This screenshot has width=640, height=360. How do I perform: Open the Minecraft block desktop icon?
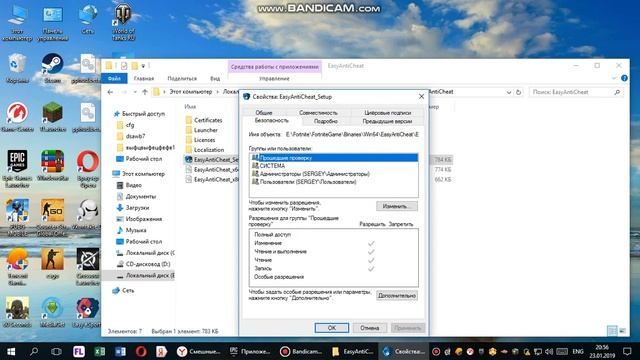click(52, 117)
